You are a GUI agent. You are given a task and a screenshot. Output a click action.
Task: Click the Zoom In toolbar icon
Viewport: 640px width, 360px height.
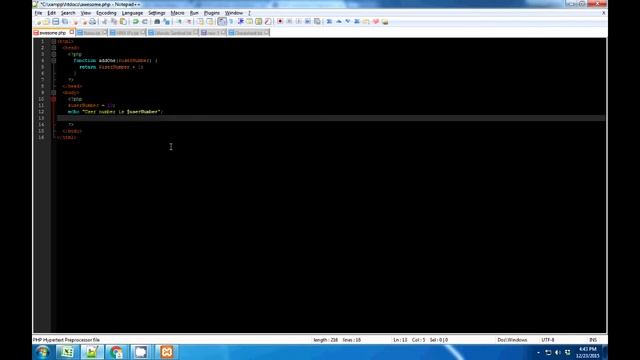point(179,22)
